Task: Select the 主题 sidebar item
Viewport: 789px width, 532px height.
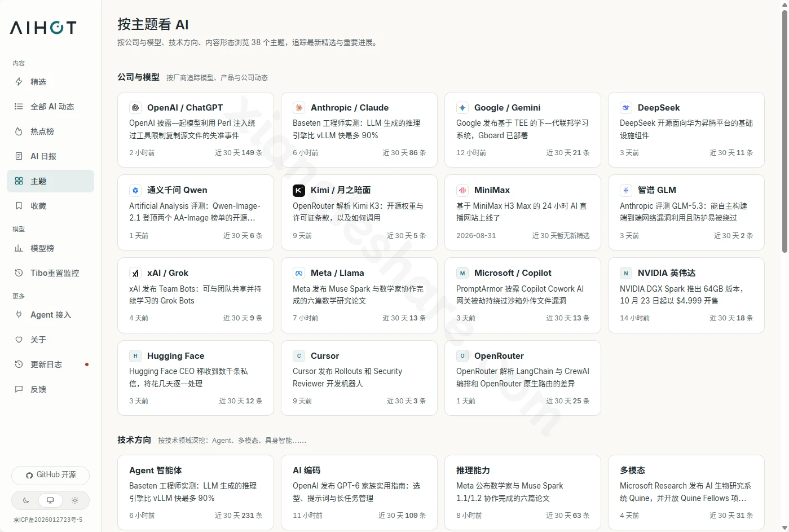Action: pos(50,181)
